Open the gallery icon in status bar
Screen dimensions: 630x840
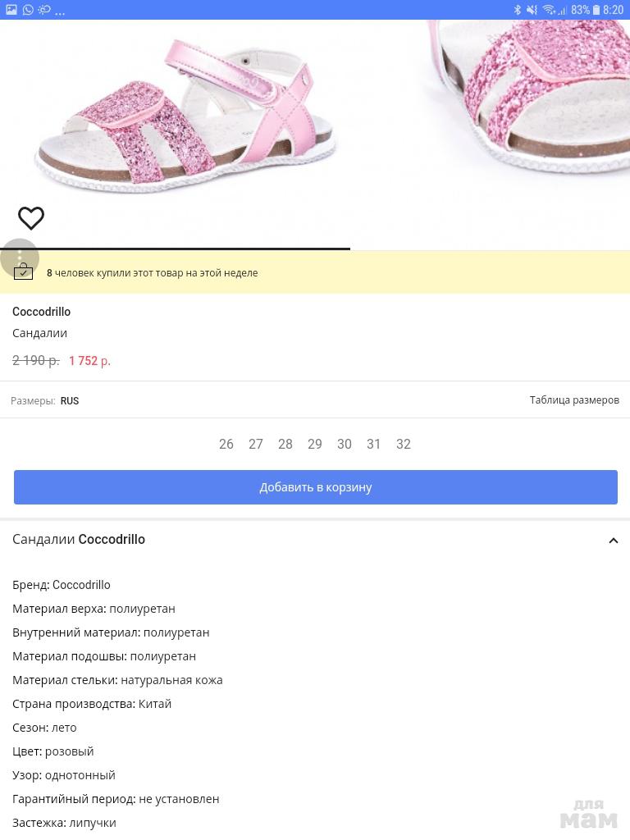tap(11, 10)
